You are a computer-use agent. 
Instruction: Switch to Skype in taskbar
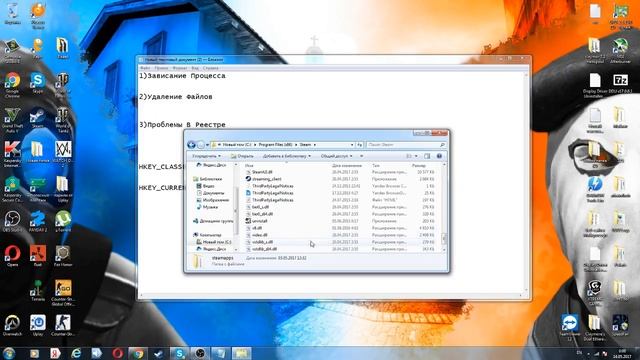tap(179, 353)
